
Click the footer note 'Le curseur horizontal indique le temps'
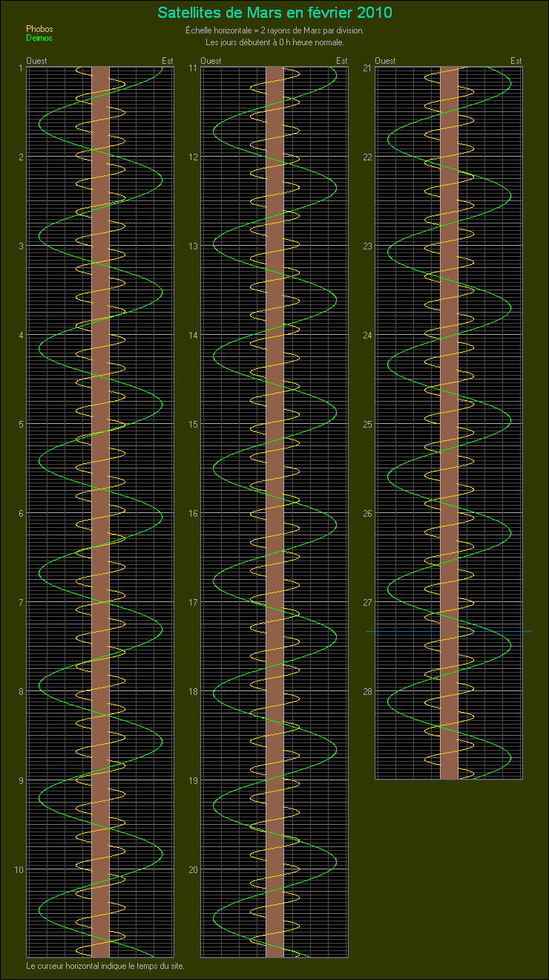pos(105,967)
